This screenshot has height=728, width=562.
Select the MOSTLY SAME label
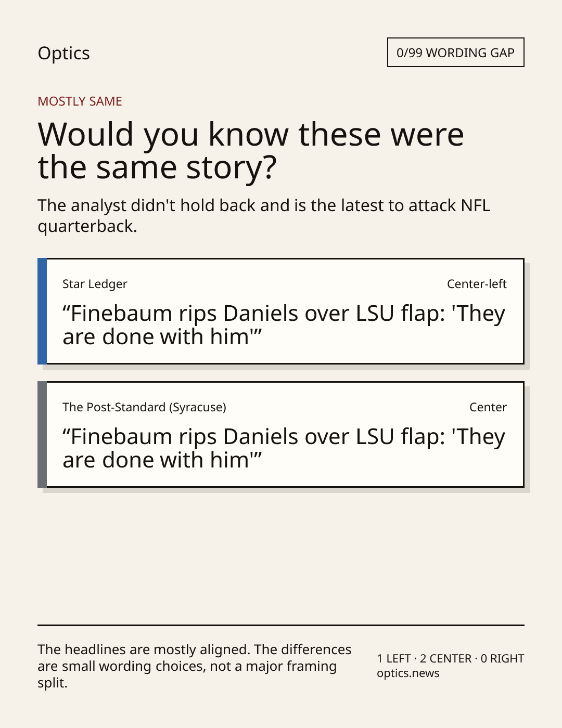(x=80, y=101)
